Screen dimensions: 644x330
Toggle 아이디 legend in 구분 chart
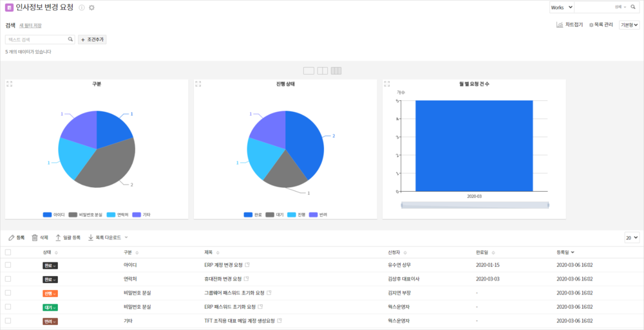pos(54,215)
